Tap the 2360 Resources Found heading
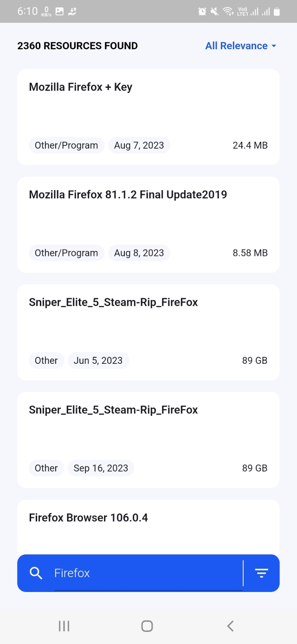This screenshot has height=644, width=297. (x=77, y=46)
